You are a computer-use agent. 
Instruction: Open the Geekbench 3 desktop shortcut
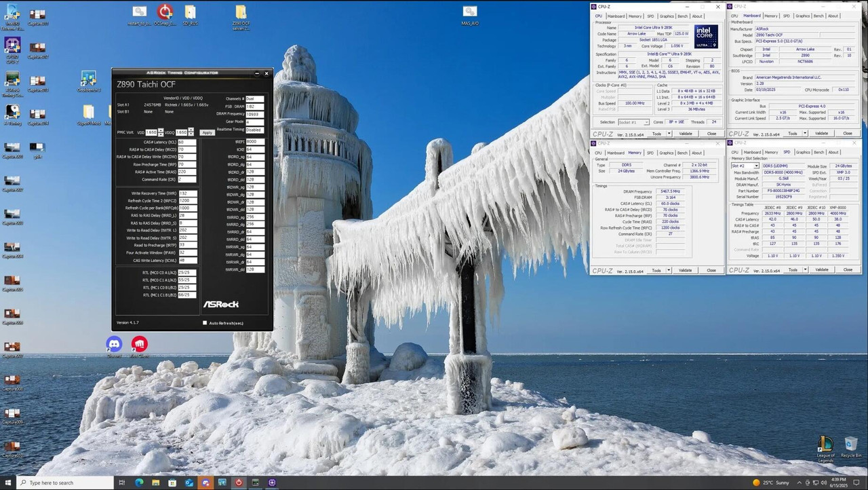88,81
